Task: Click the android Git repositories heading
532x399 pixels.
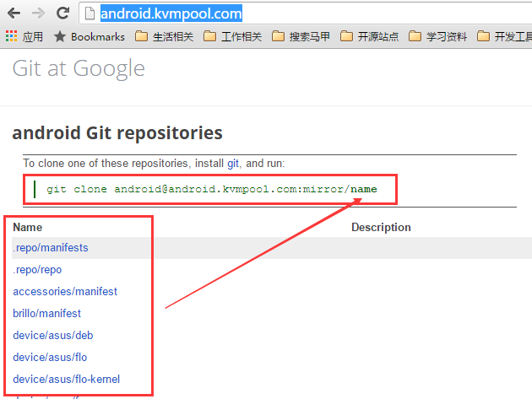Action: pyautogui.click(x=117, y=133)
